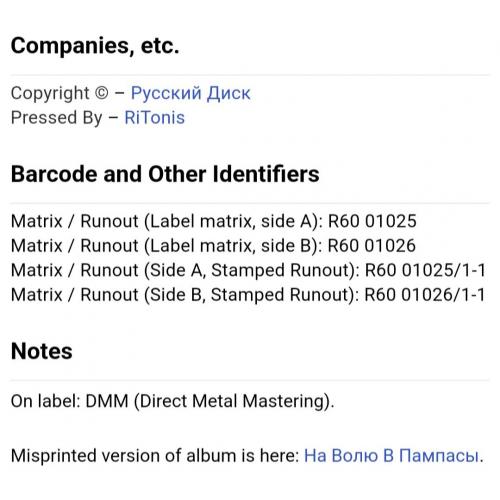Click the Pressed By label text
The width and height of the screenshot is (500, 500).
[56, 118]
